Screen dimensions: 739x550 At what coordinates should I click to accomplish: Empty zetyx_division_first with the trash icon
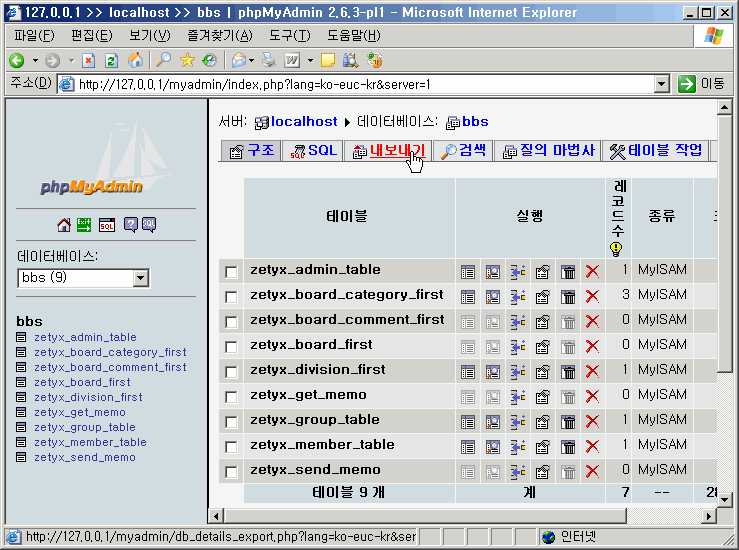(568, 372)
